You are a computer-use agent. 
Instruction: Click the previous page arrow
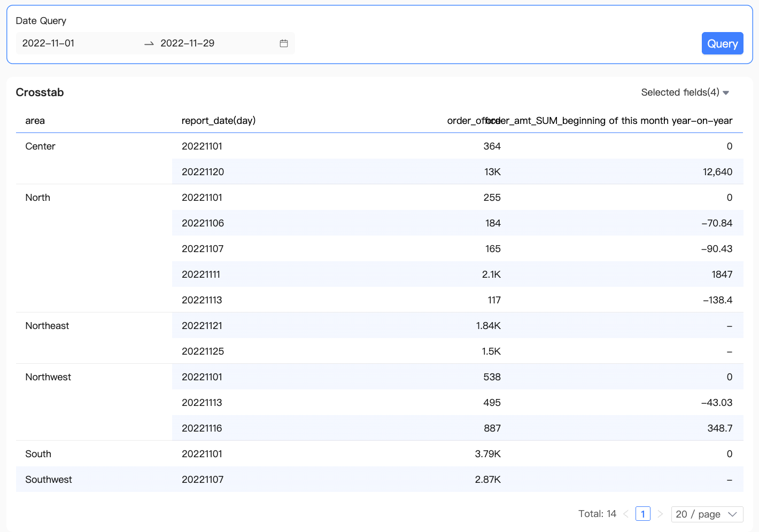[626, 514]
